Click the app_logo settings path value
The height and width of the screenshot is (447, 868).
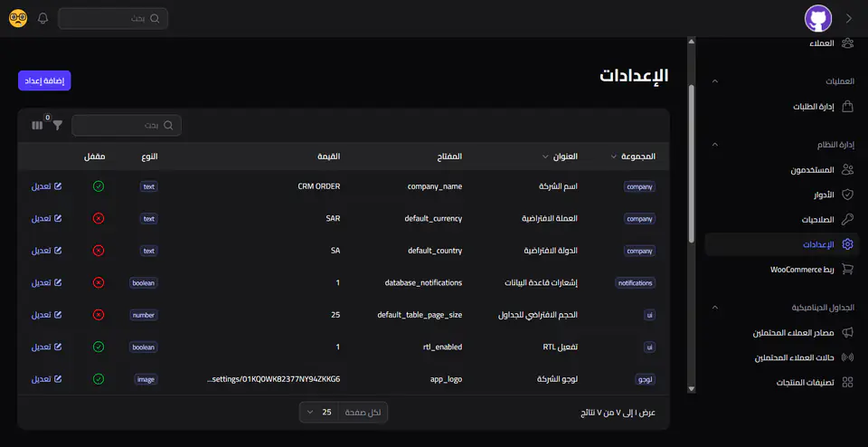[273, 379]
